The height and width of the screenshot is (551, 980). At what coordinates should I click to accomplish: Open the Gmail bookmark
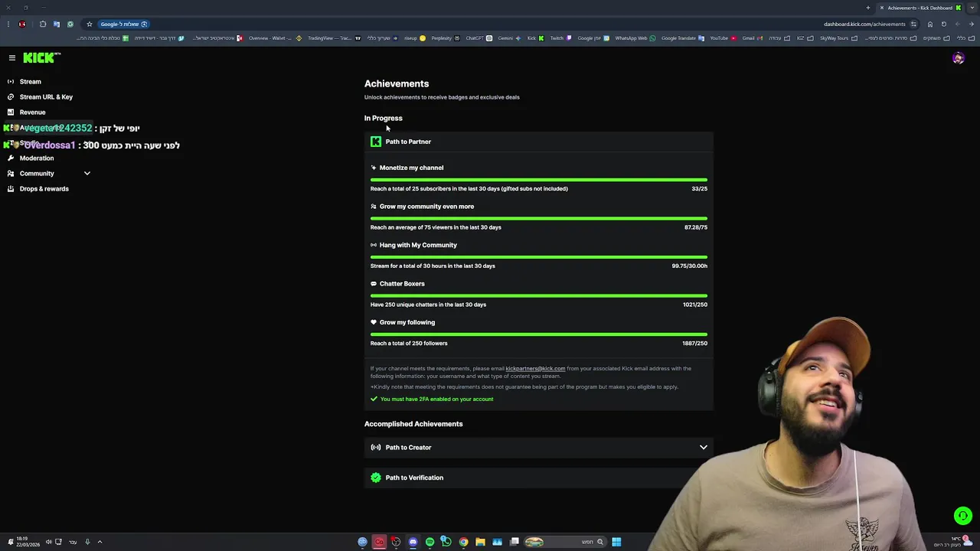click(x=753, y=37)
